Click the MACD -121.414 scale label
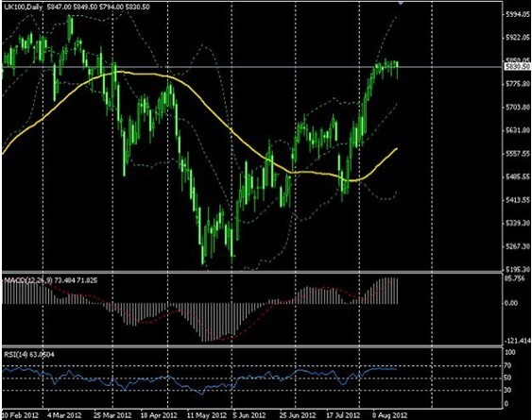532x420 pixels. (x=518, y=341)
